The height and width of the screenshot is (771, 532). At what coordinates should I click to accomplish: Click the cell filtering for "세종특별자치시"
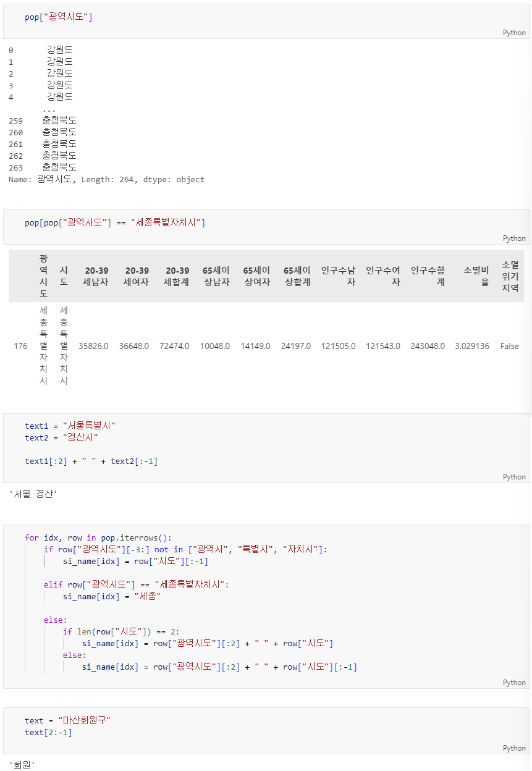click(266, 227)
